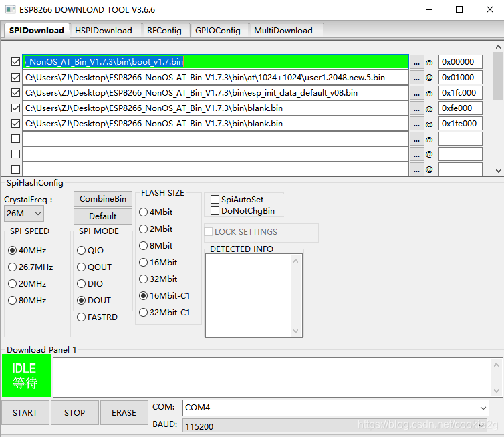
Task: Uncheck the blank.bin checkbox at address 0xfe000
Action: click(15, 108)
